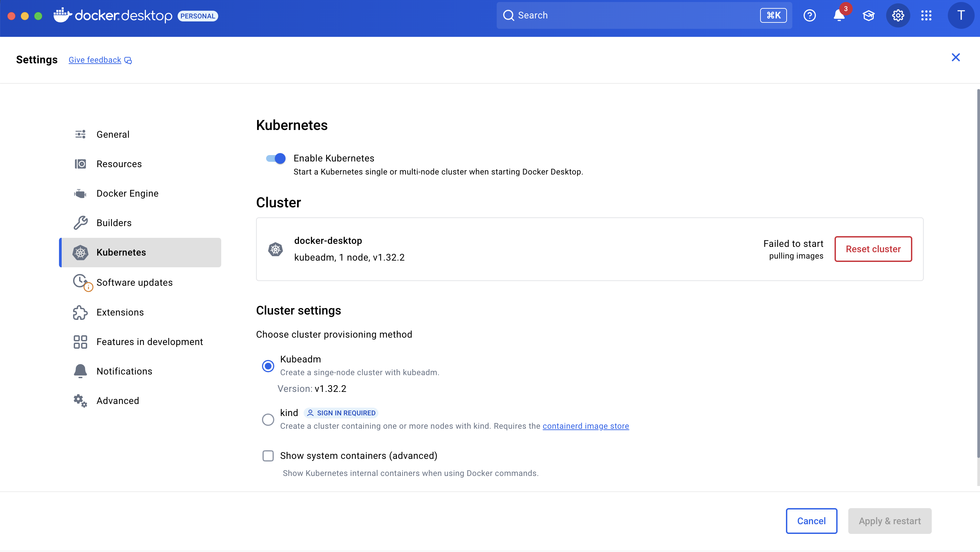Screen dimensions: 980x552
Task: Click the "Failed to start" status text
Action: click(793, 244)
